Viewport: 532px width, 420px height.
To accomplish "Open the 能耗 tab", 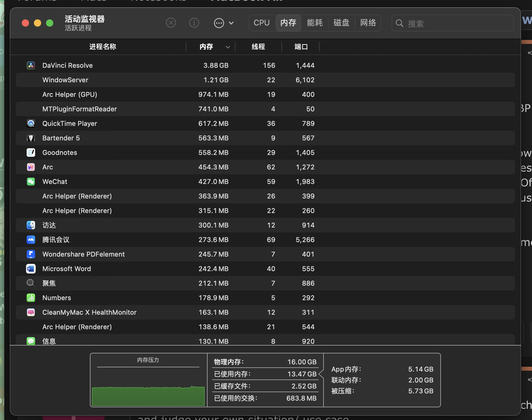I will coord(315,23).
